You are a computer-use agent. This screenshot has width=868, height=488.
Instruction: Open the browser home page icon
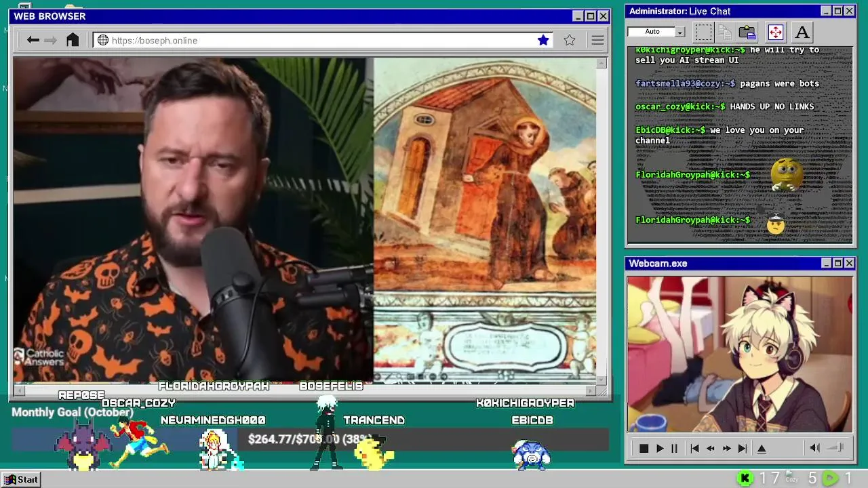(x=73, y=40)
